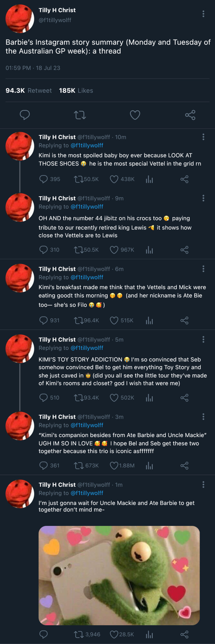Like the tweet with 1.88M likes
The height and width of the screenshot is (644, 215).
click(114, 466)
